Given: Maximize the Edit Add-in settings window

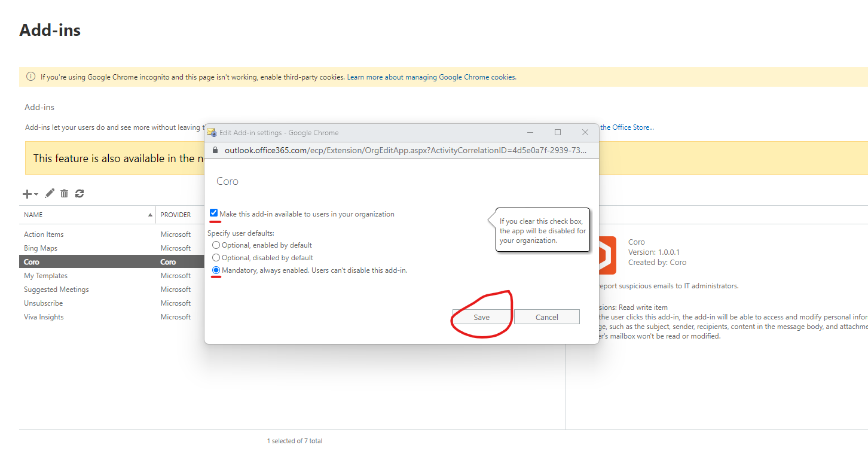Looking at the screenshot, I should pos(558,132).
